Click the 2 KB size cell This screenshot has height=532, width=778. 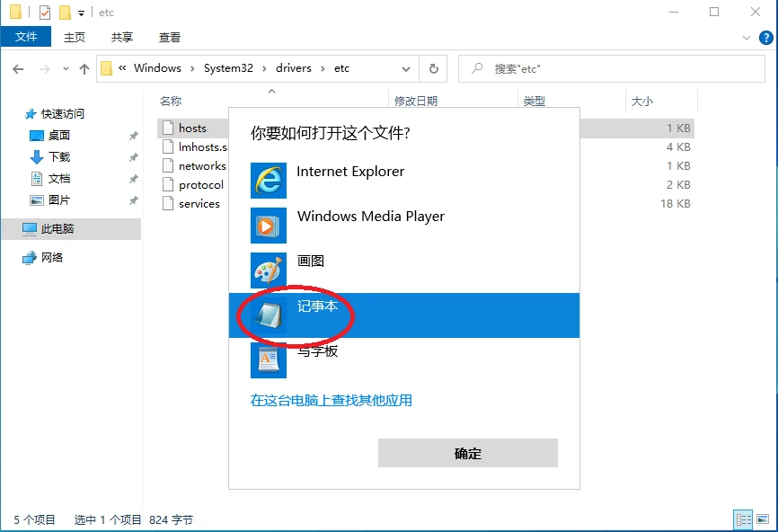point(678,184)
